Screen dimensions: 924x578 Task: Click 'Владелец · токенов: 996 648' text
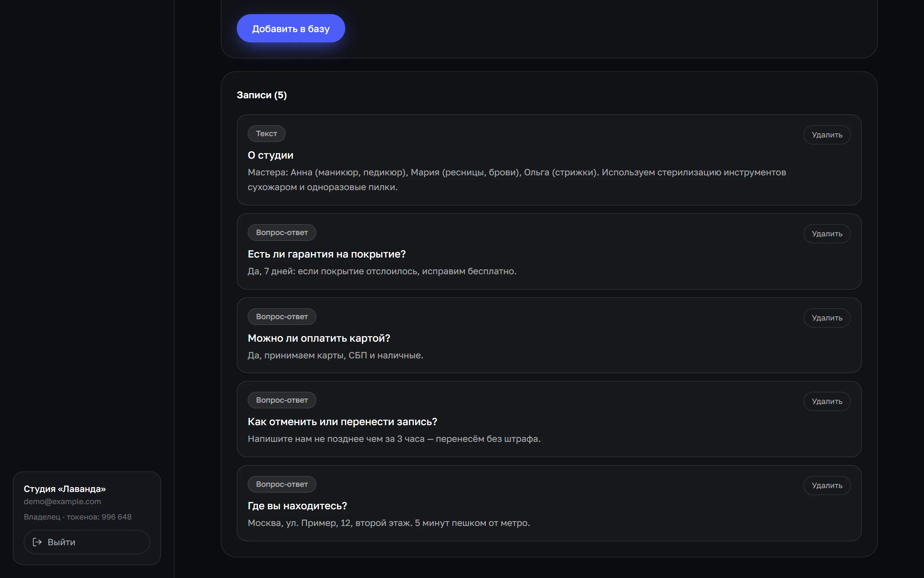click(78, 517)
